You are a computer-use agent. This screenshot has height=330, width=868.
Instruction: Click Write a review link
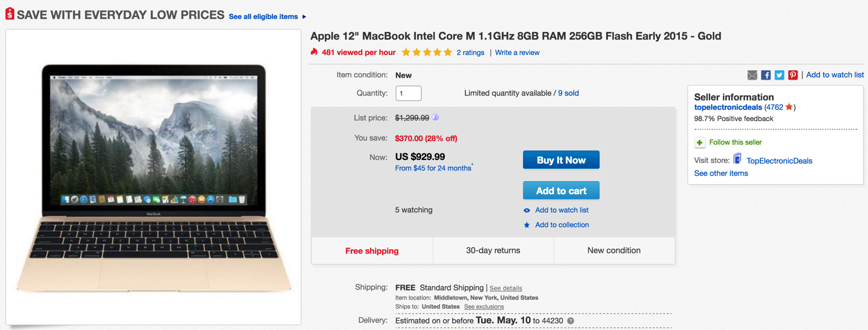coord(517,53)
